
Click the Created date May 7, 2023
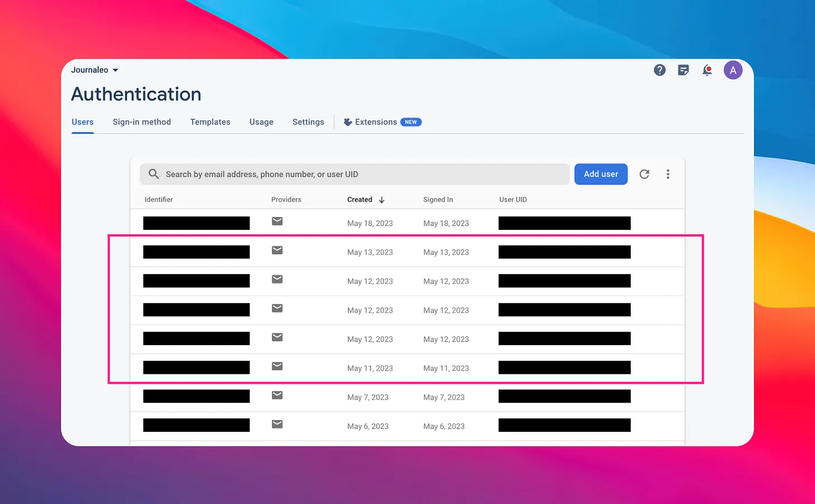coord(368,397)
